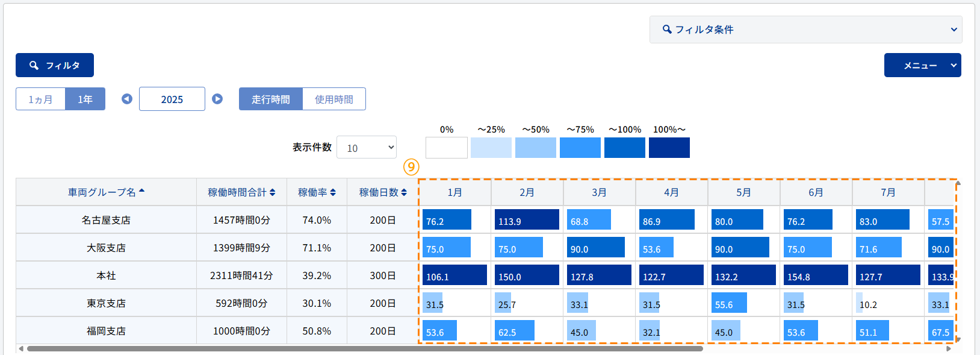Open the 表示件数 dropdown

click(366, 148)
